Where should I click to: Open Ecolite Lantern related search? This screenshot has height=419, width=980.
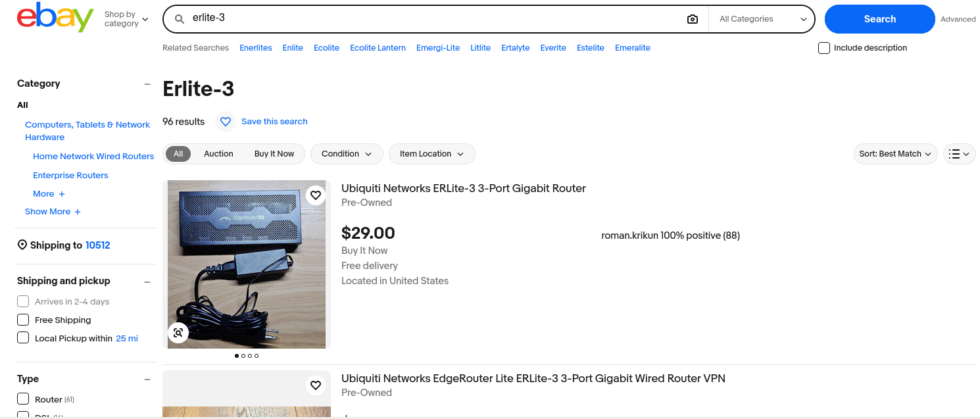(x=378, y=48)
